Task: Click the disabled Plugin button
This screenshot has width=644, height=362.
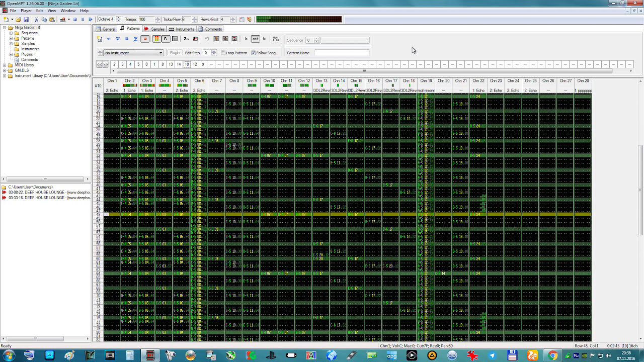Action: point(175,53)
